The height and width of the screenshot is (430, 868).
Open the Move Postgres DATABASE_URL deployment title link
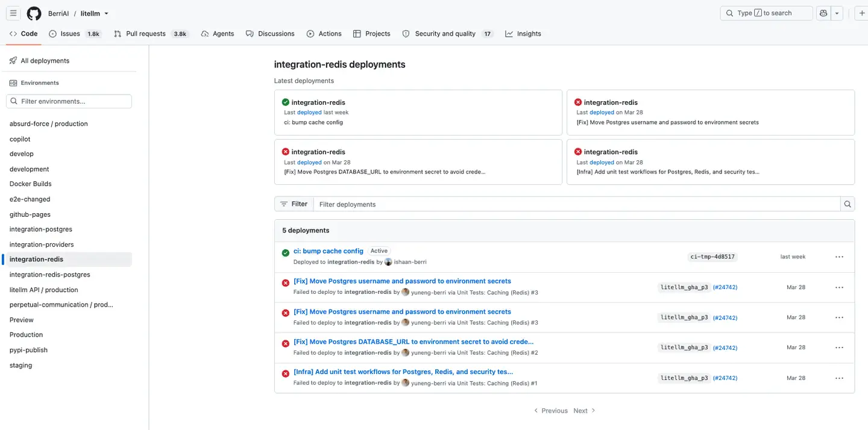pyautogui.click(x=414, y=341)
